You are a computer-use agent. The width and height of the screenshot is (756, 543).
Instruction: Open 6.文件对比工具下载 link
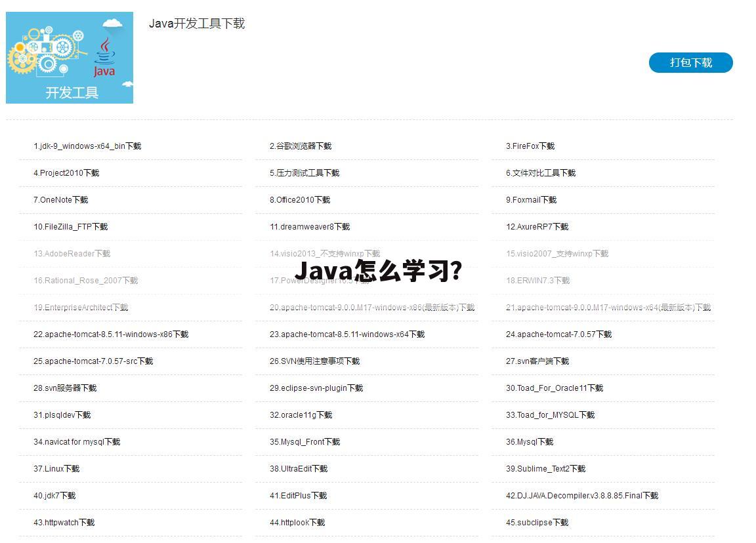click(x=541, y=173)
